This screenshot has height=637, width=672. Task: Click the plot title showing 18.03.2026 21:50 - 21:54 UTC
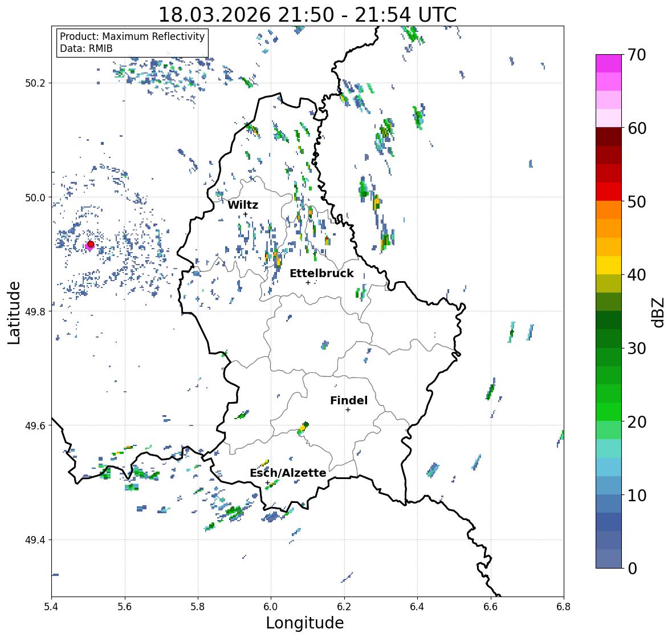pyautogui.click(x=307, y=15)
